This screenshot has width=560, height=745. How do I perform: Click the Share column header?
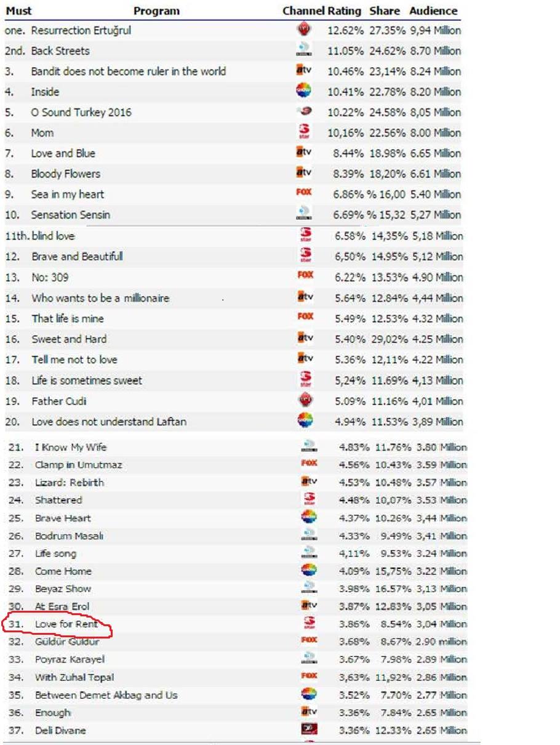click(385, 11)
